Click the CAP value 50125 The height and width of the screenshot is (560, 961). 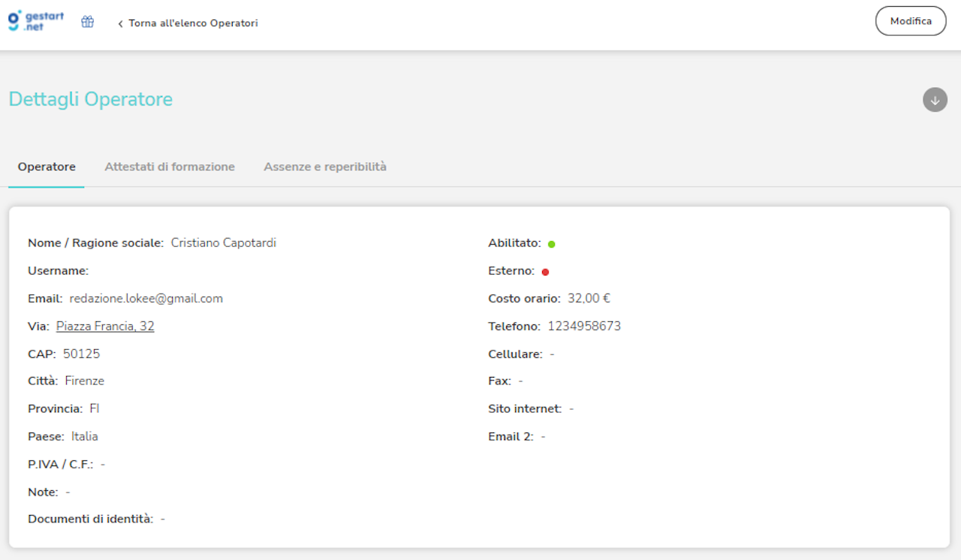(81, 354)
